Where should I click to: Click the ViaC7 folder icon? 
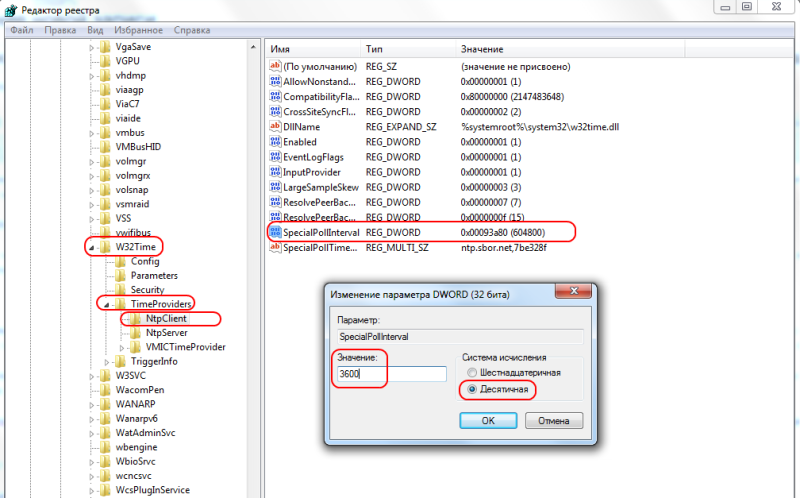pos(105,104)
